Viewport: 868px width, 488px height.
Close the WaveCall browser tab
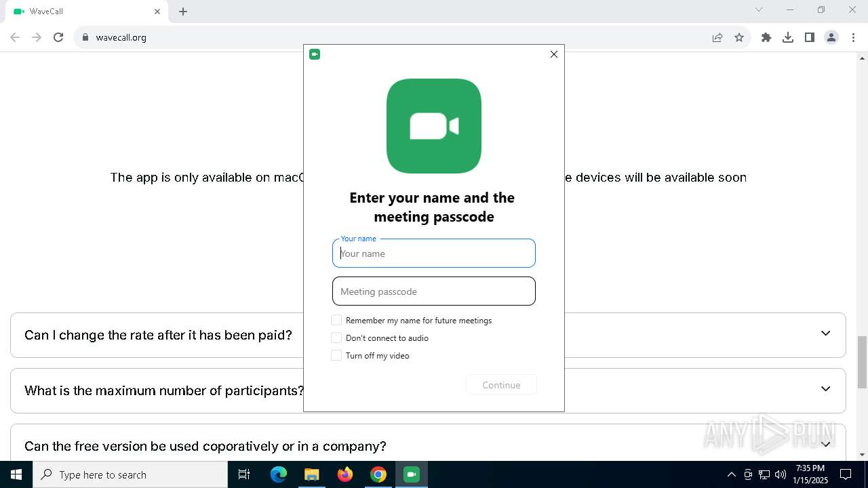(157, 12)
